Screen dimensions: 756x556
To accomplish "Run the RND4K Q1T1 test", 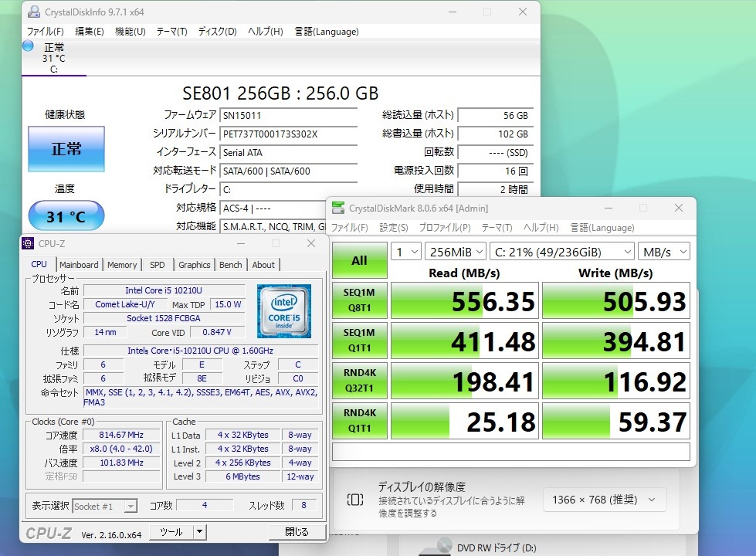I will pos(359,421).
